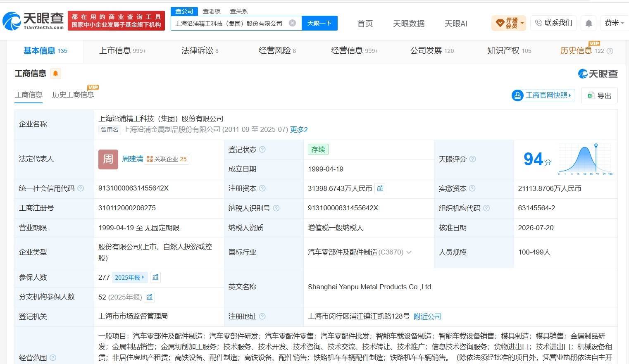Image resolution: width=629 pixels, height=364 pixels.
Task: Click English name Shanghai Yanpu Metal Products
Action: [x=370, y=287]
